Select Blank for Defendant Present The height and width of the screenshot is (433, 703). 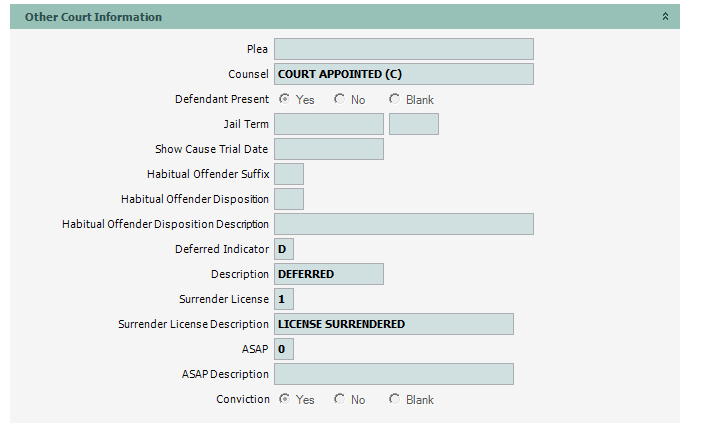[395, 99]
